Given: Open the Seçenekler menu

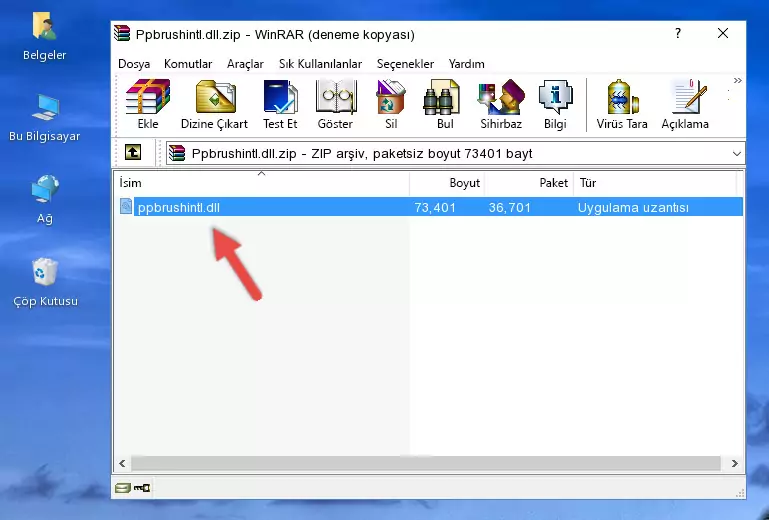Looking at the screenshot, I should point(405,64).
